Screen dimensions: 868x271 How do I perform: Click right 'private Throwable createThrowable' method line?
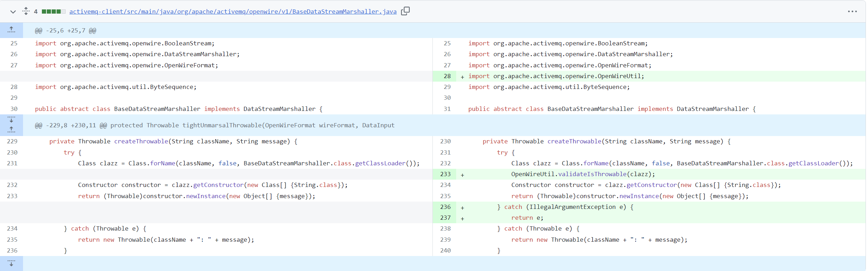tap(607, 141)
